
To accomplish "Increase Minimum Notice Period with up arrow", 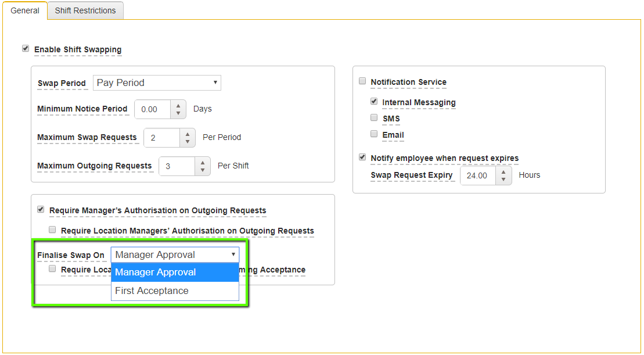I will 178,105.
